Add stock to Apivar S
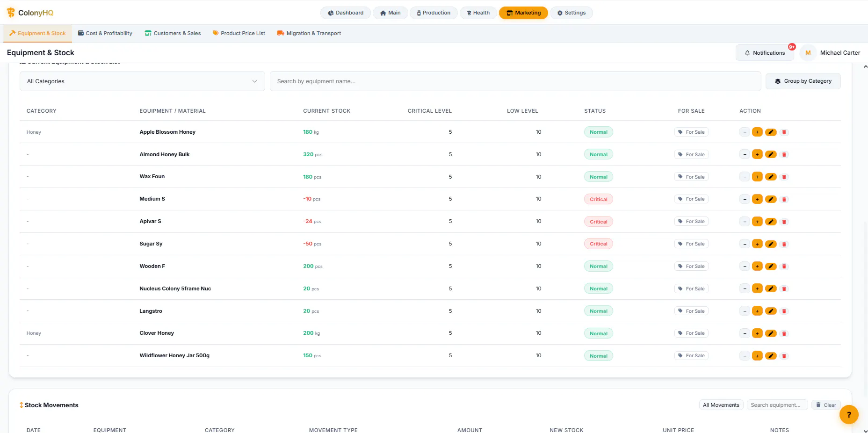The width and height of the screenshot is (868, 433). tap(757, 222)
